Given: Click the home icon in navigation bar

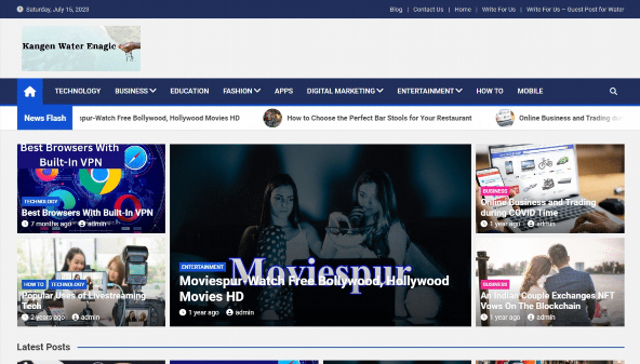Looking at the screenshot, I should (x=30, y=92).
